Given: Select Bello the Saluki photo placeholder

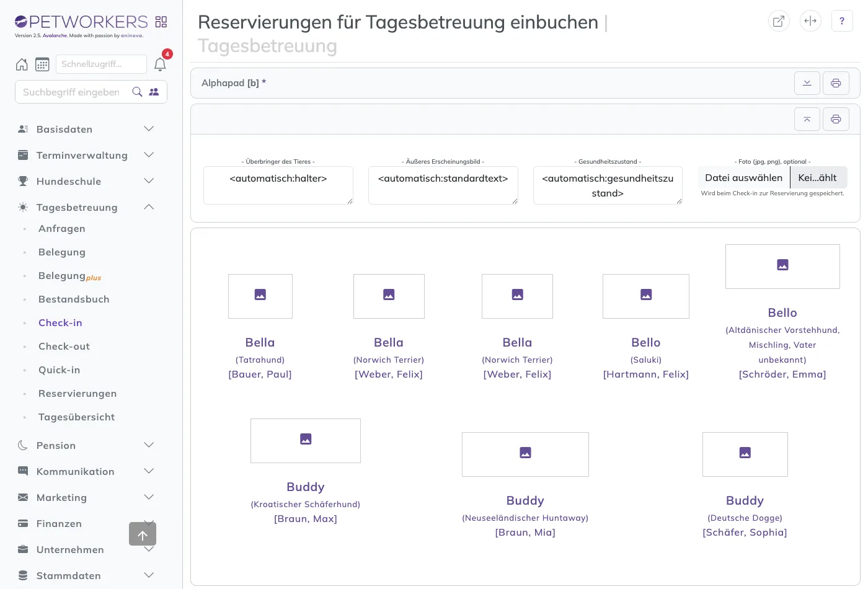Looking at the screenshot, I should click(646, 296).
